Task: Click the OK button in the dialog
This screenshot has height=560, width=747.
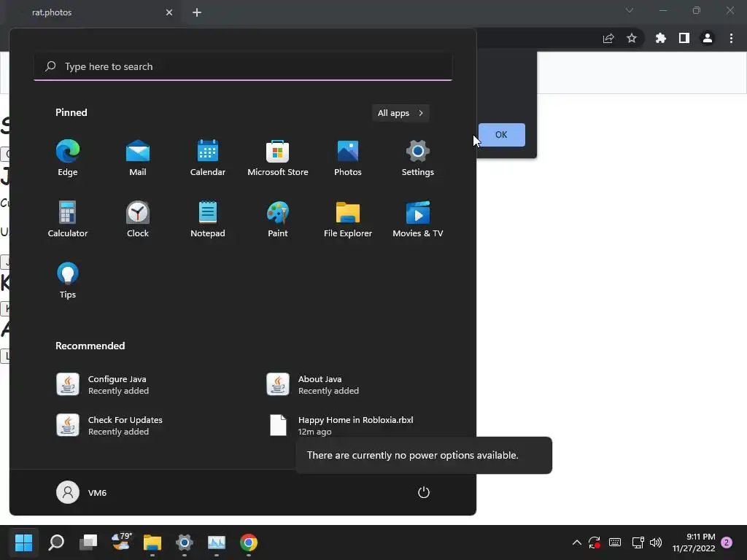Action: pos(501,135)
